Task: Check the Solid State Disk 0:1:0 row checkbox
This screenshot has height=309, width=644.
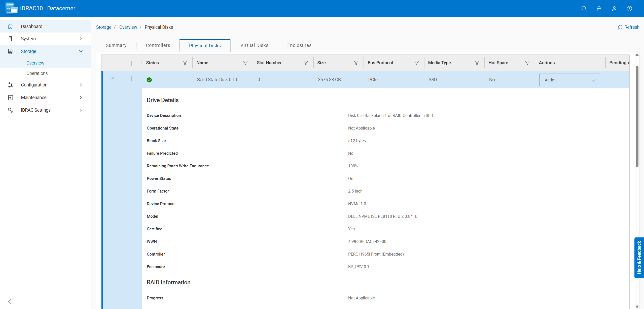Action: pos(129,79)
